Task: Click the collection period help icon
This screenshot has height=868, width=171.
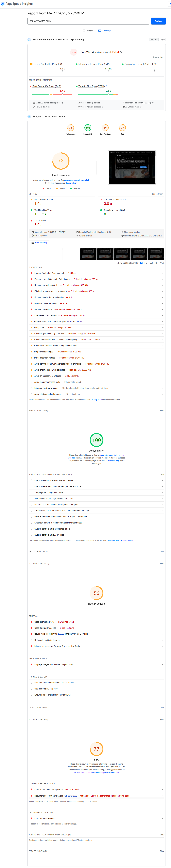Action: point(62,103)
